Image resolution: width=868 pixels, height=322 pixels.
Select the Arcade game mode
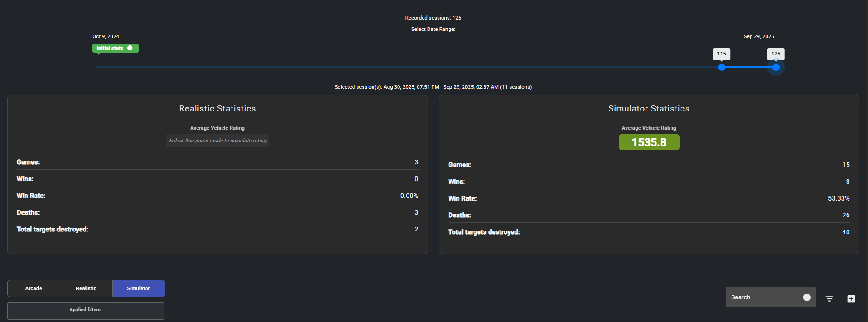point(34,288)
